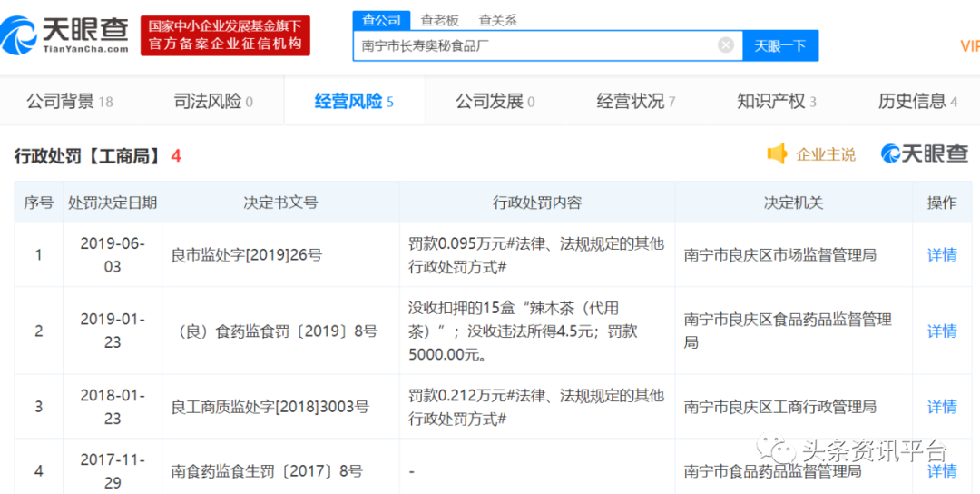Open the 司法风险 tab

[x=213, y=101]
